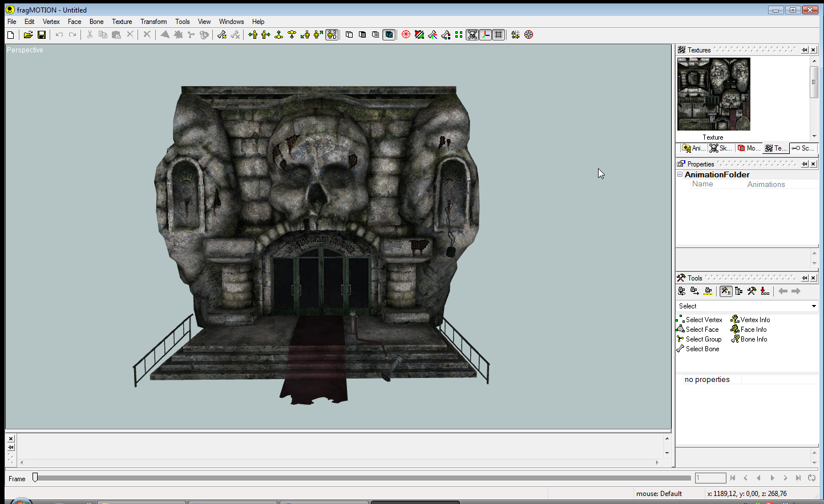
Task: Open the Select tool category dropdown
Action: pos(814,306)
